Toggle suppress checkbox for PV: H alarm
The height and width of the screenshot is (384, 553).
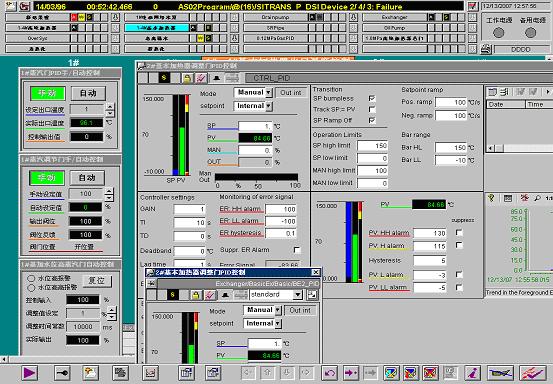459,245
